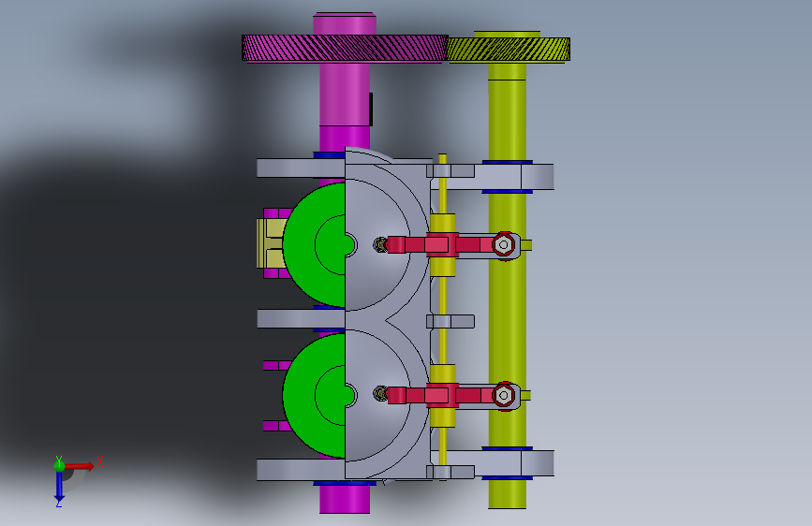Viewport: 812px width, 526px height.
Task: Click the blue Z axis of the triad
Action: [x=59, y=486]
